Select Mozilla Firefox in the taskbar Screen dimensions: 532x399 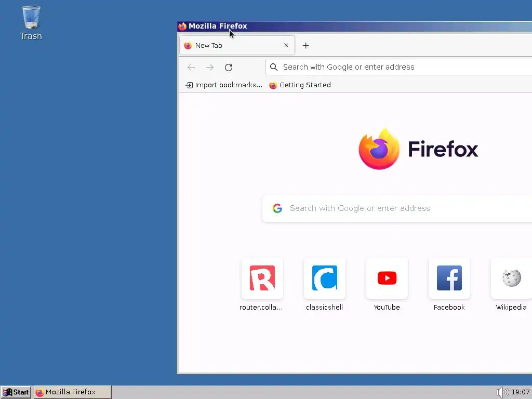[73, 392]
